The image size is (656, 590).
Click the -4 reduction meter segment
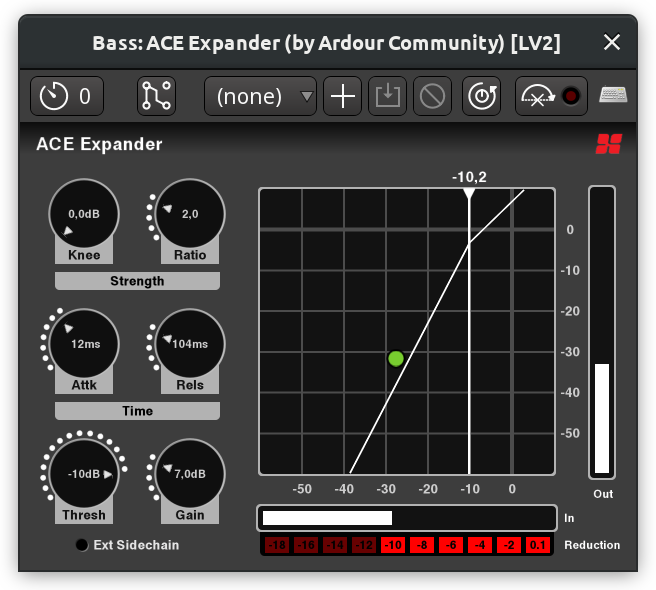(x=480, y=545)
